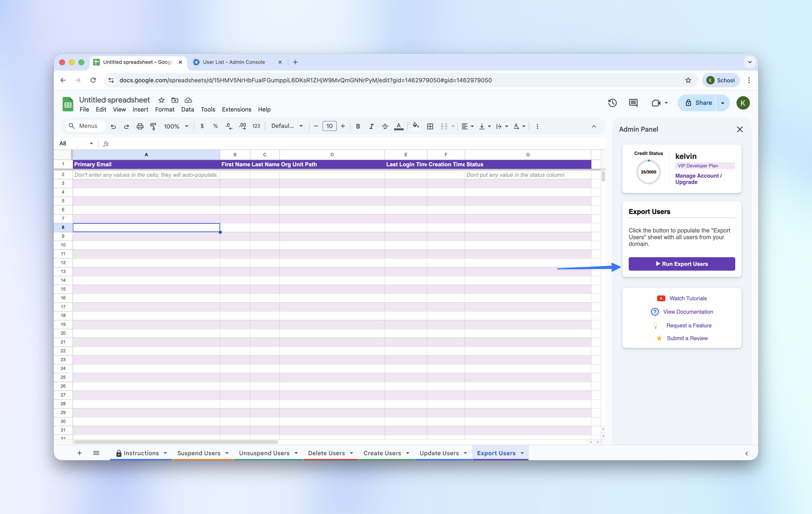Viewport: 812px width, 514px height.
Task: Open version history clock icon
Action: [x=612, y=103]
